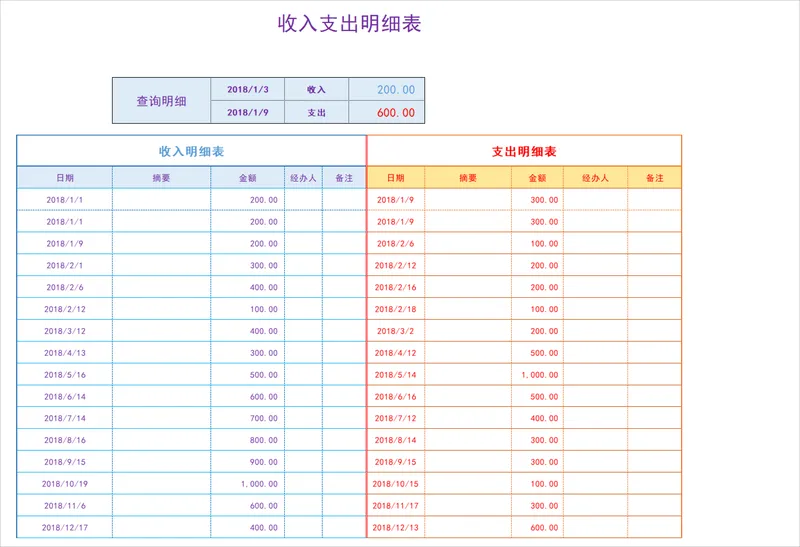
Task: Select income date 2018/9/15
Action: tap(65, 462)
